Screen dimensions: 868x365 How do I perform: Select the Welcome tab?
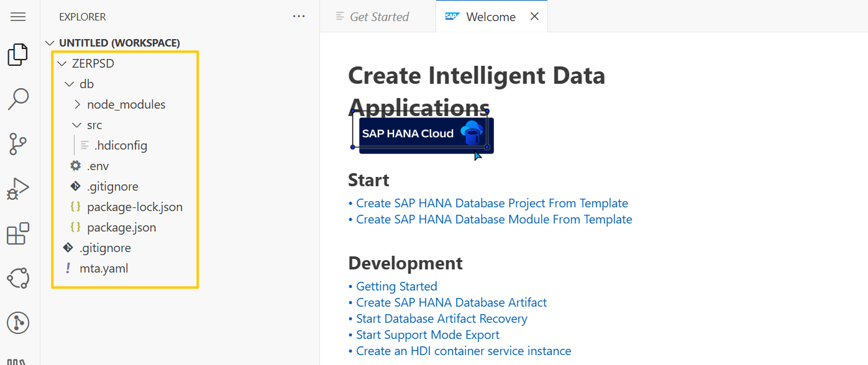[491, 17]
